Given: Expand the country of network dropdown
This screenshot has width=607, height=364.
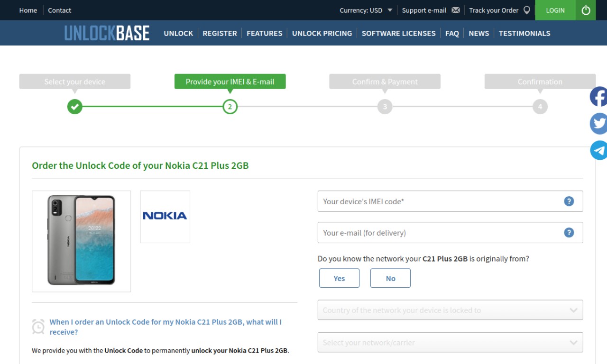Looking at the screenshot, I should pos(450,310).
